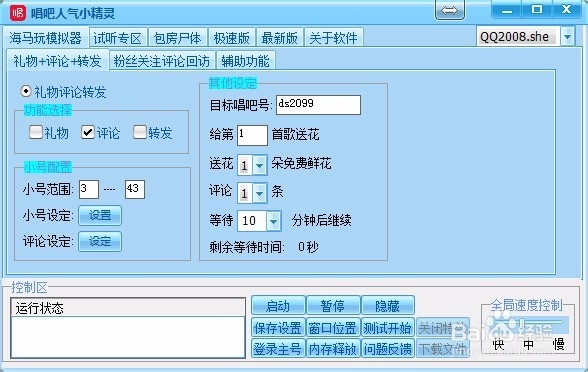
Task: Click the 设定 button for 评论设定
Action: pos(100,241)
